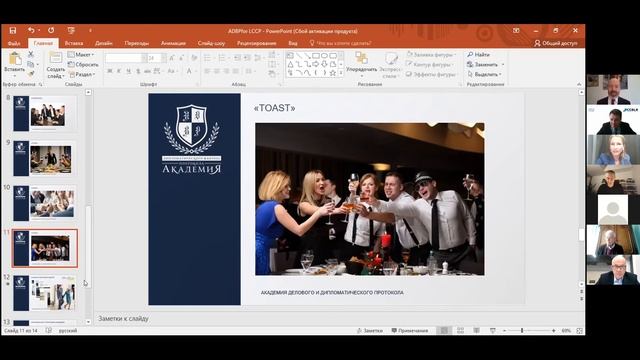Viewport: 640px width, 360px height.
Task: Open the Контур фигуры shape outline dropdown
Action: (429, 64)
